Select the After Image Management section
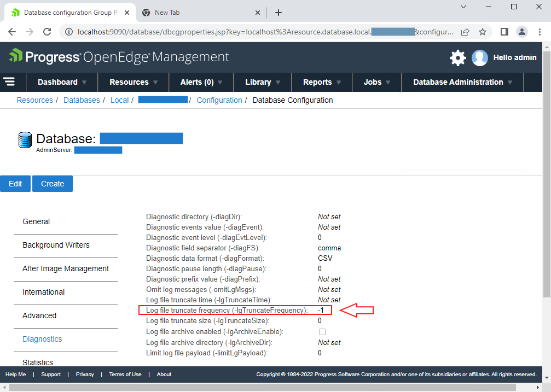Screen dimensions: 551x392 (x=65, y=268)
